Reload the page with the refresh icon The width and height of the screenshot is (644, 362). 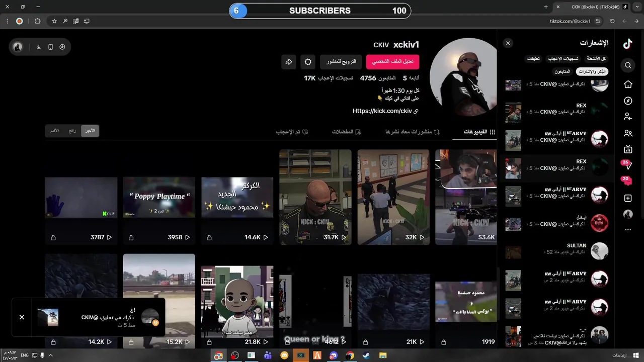(612, 21)
